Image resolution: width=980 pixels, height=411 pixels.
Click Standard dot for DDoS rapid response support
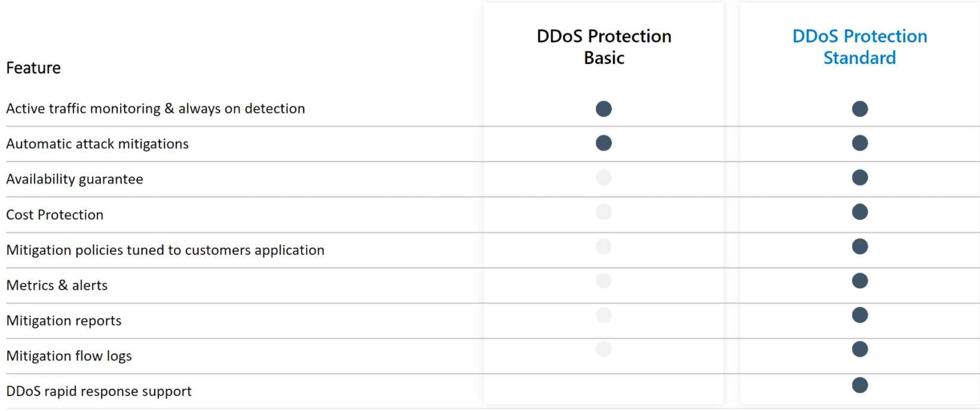[859, 385]
